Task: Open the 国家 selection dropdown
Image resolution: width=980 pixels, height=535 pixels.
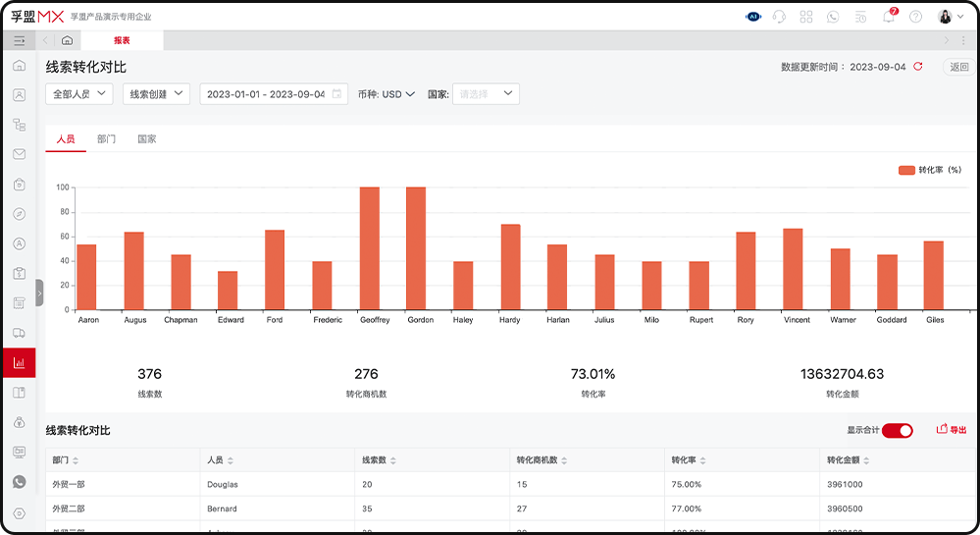Action: (486, 94)
